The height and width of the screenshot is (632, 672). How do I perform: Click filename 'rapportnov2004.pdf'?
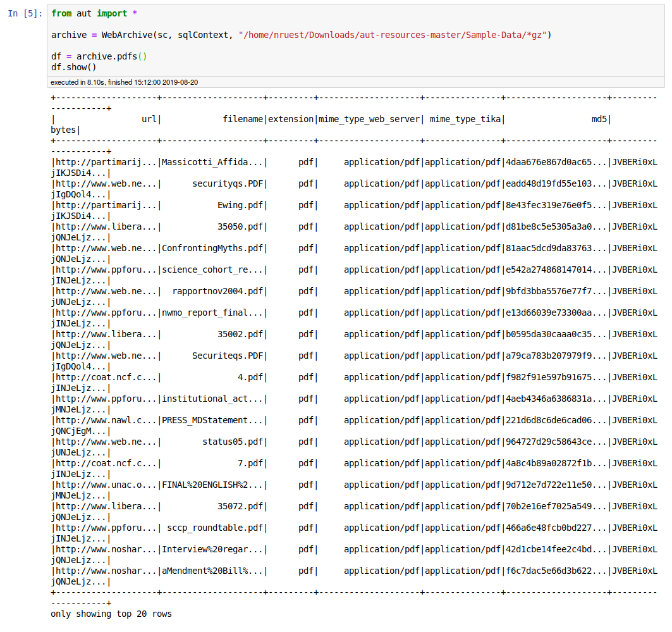pyautogui.click(x=217, y=291)
